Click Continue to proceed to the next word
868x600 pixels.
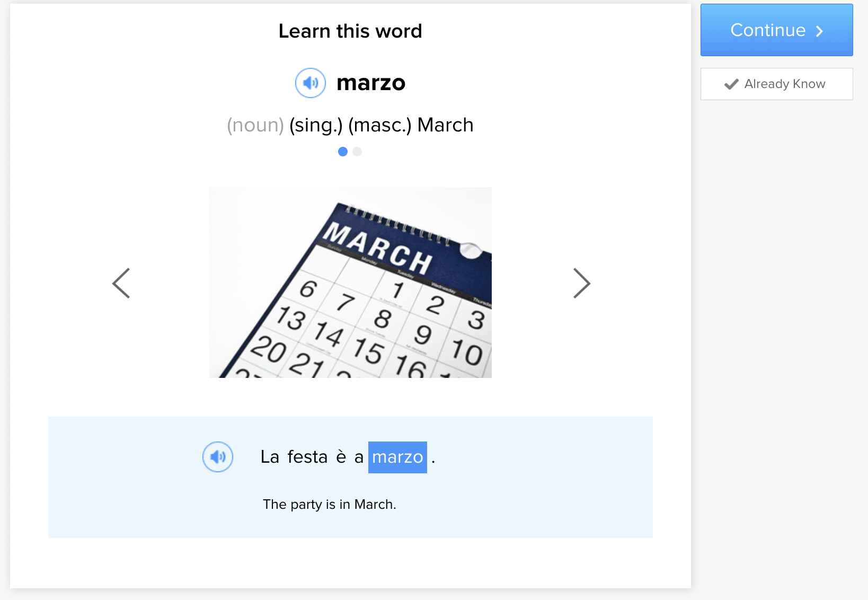776,30
